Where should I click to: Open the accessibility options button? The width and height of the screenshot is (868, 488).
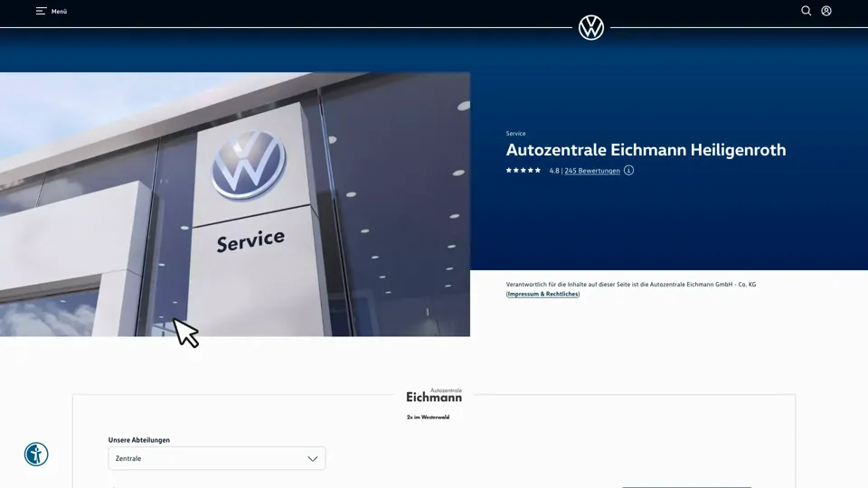(x=36, y=455)
